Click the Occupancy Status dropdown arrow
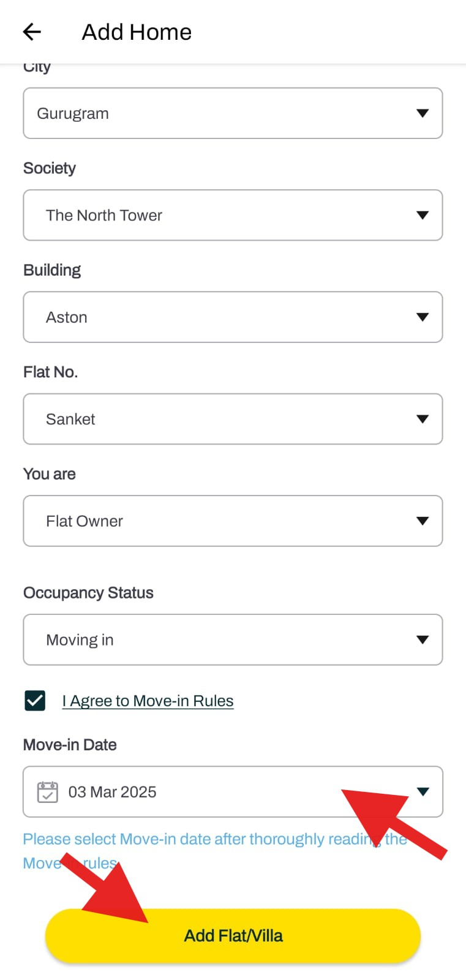The image size is (466, 980). 422,640
